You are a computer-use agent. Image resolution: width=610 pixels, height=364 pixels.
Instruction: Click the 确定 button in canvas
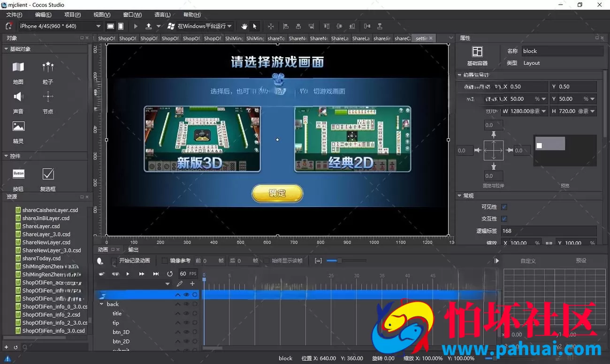[x=277, y=193]
